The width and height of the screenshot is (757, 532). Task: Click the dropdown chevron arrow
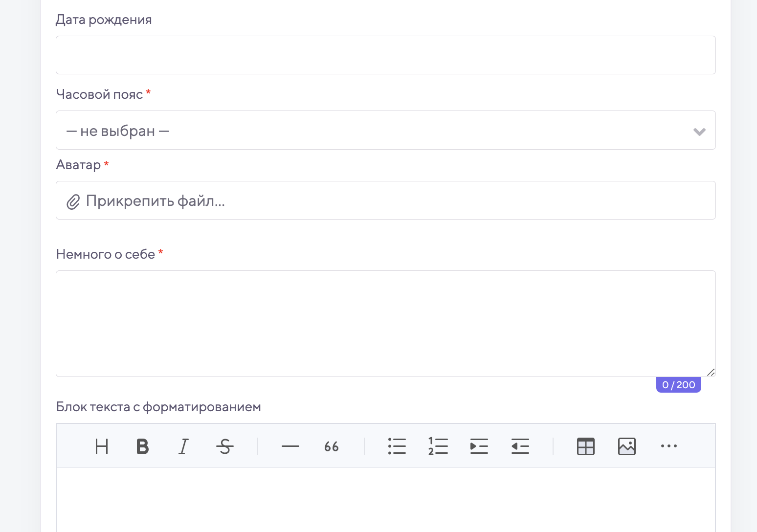click(699, 132)
